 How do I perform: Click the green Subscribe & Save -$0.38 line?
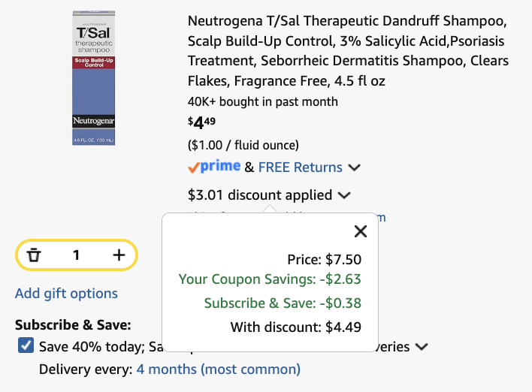(x=283, y=303)
